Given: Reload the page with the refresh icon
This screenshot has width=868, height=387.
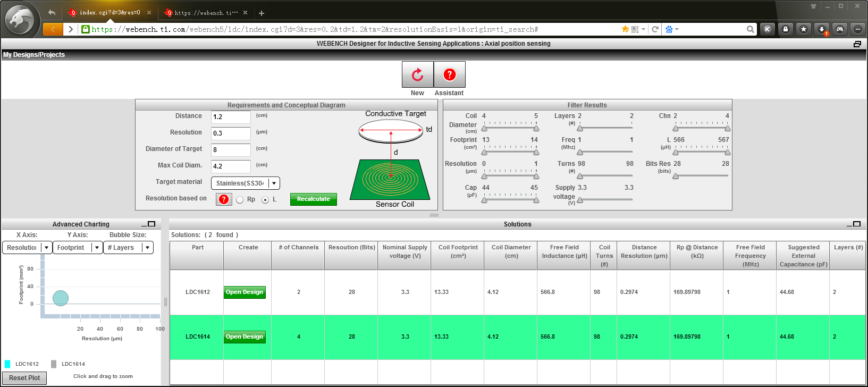Looking at the screenshot, I should click(x=655, y=29).
